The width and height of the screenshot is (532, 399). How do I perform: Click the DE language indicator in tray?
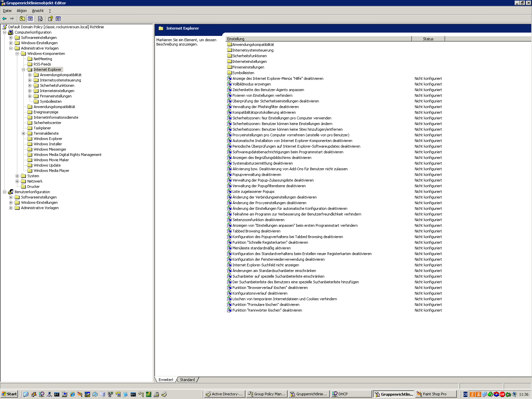click(465, 394)
